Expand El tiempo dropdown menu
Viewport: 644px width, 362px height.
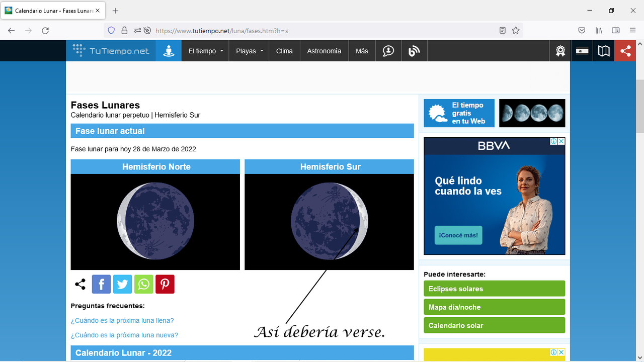click(x=205, y=51)
